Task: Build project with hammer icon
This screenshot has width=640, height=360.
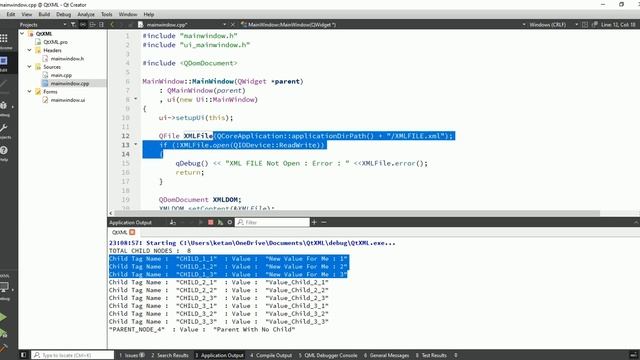Action: [x=4, y=348]
